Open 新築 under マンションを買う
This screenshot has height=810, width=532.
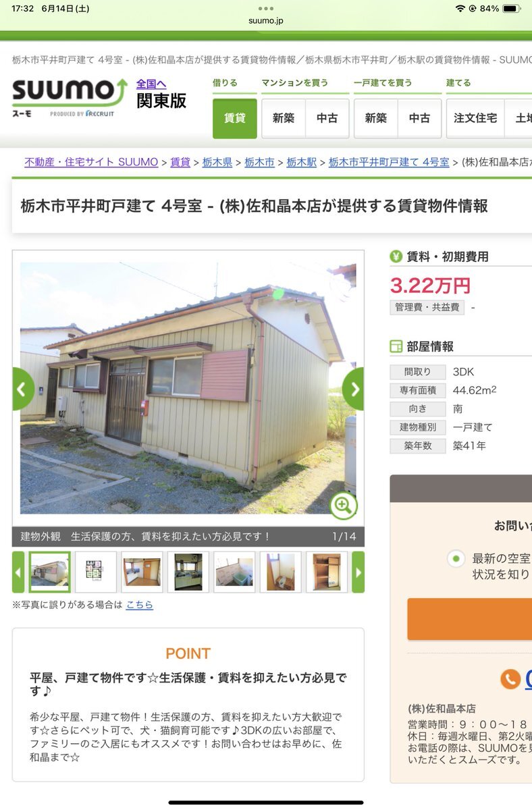tap(284, 118)
